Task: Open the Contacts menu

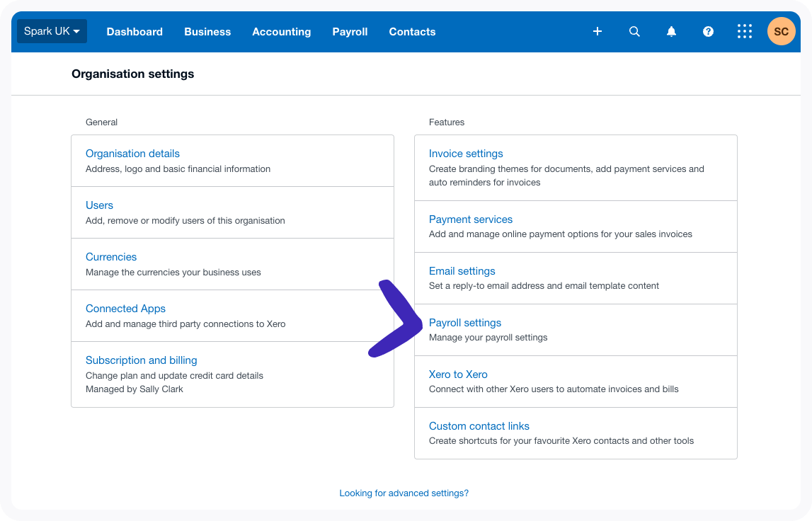Action: (x=412, y=32)
